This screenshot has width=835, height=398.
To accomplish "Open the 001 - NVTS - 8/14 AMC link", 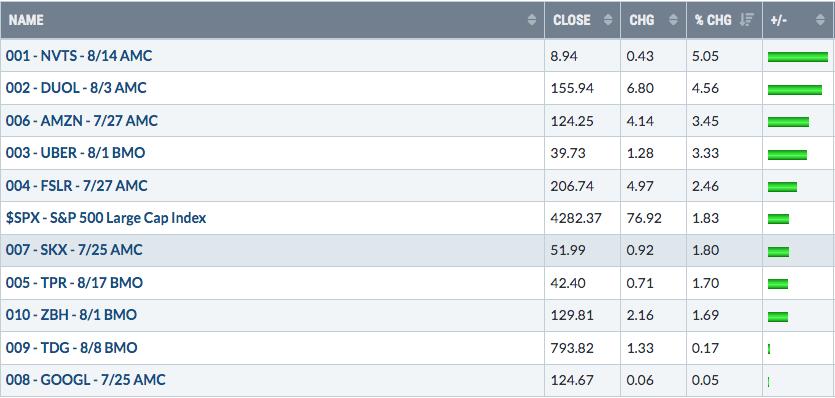I will [x=79, y=56].
